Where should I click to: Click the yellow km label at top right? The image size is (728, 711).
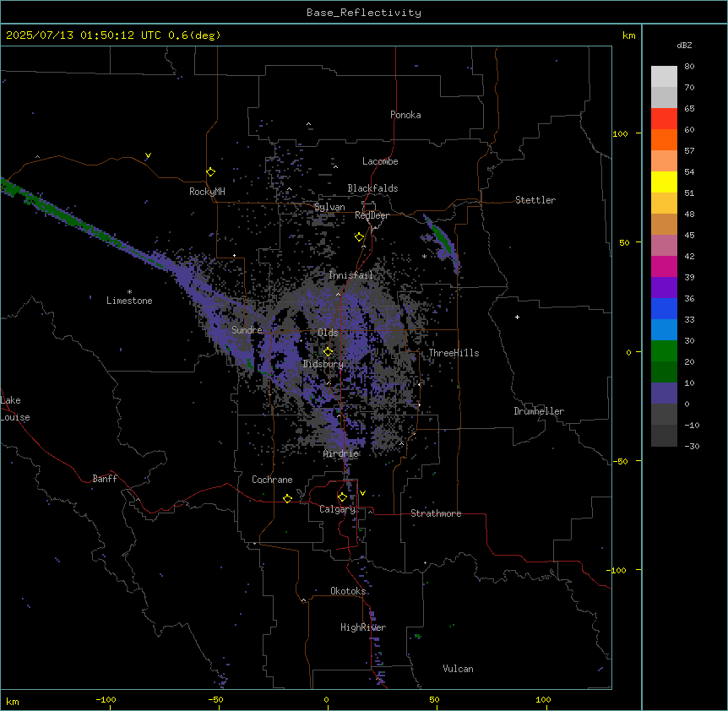point(629,35)
